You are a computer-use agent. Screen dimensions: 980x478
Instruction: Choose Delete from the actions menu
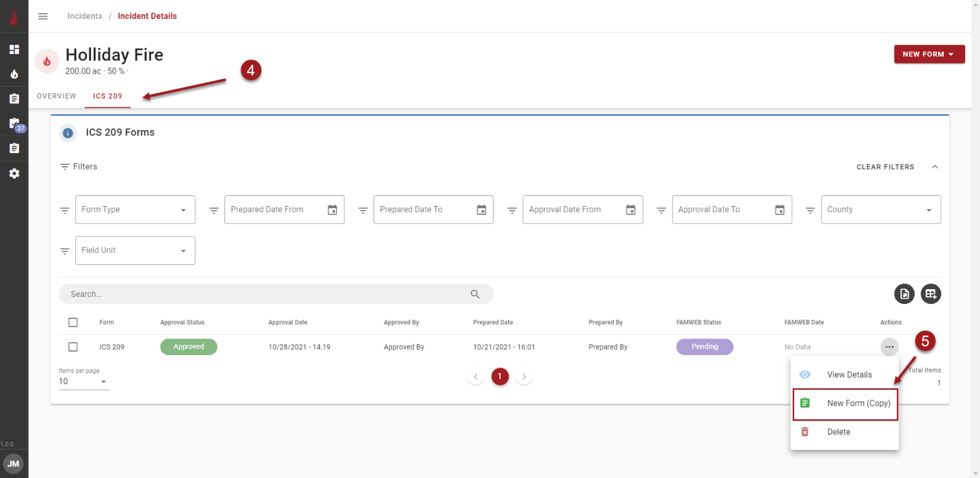(x=838, y=432)
